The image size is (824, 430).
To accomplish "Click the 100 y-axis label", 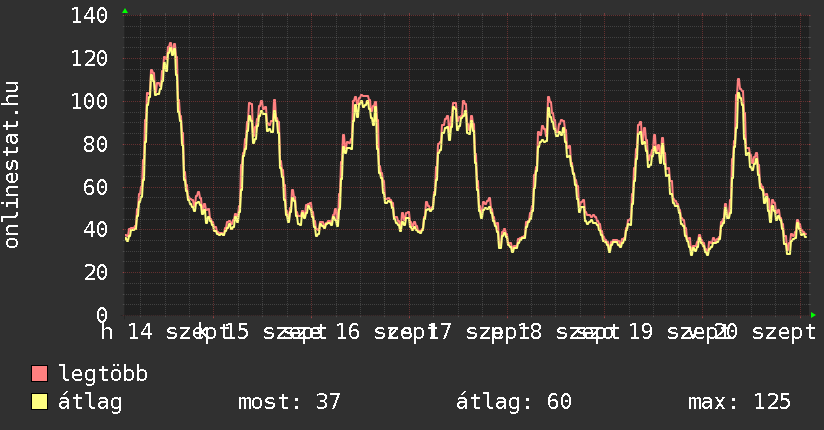I will pos(90,101).
